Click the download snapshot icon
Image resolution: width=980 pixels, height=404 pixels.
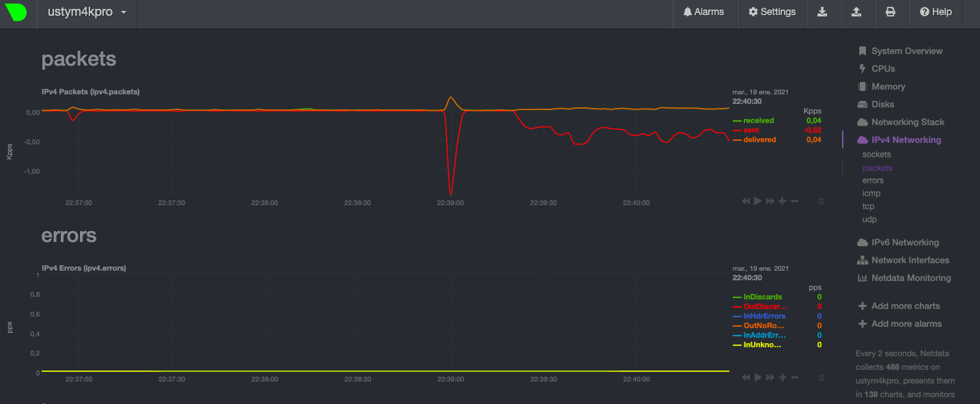click(822, 12)
